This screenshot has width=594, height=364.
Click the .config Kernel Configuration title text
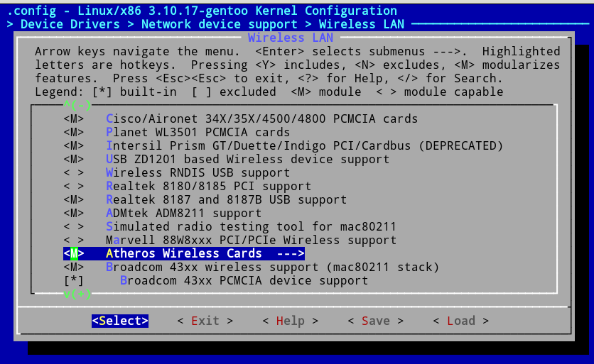coord(202,11)
